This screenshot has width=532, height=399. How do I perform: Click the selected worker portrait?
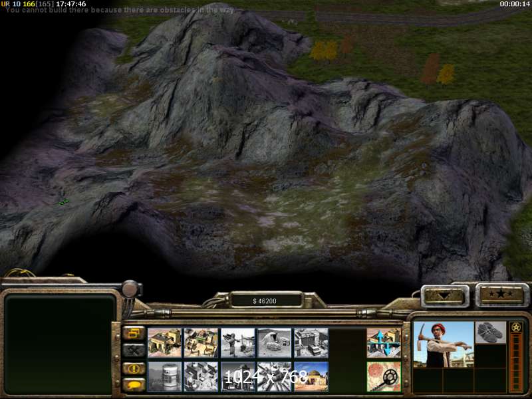tap(444, 344)
